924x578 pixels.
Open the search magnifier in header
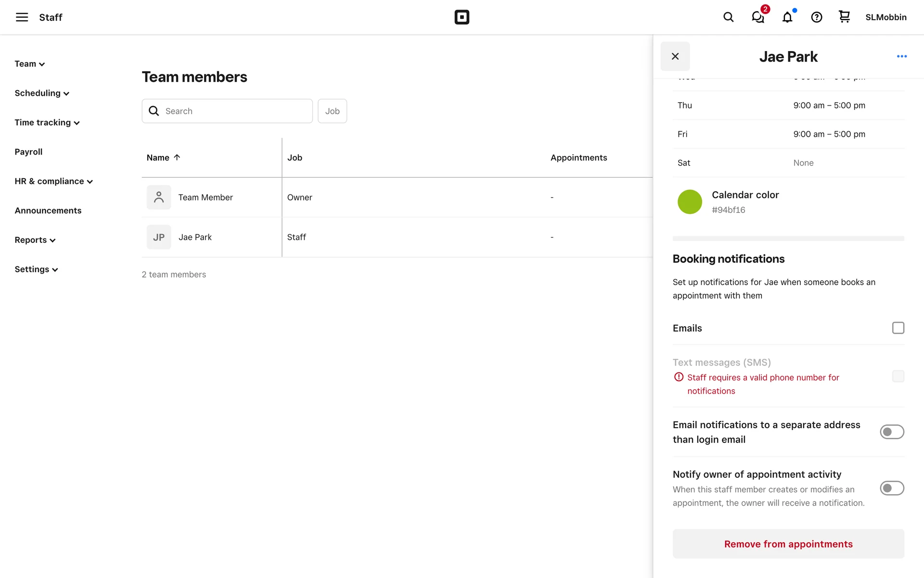728,17
